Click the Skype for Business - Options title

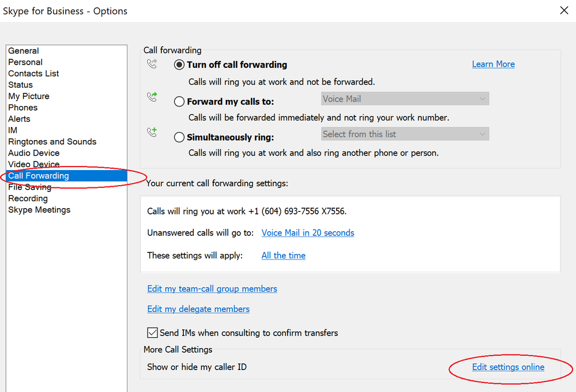tap(65, 11)
